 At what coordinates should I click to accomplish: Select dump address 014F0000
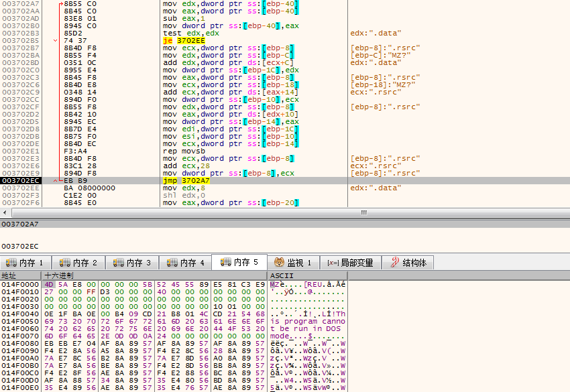20,285
